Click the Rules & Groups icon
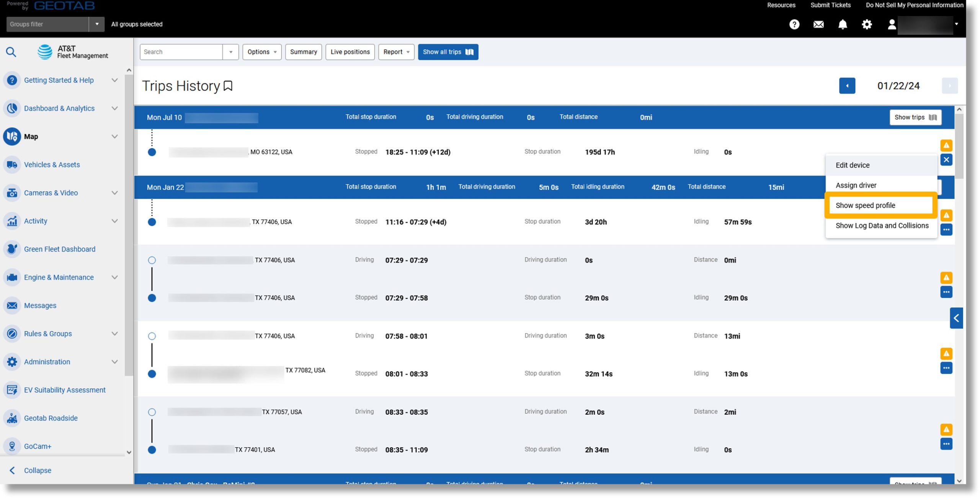Image resolution: width=980 pixels, height=498 pixels. (x=12, y=334)
